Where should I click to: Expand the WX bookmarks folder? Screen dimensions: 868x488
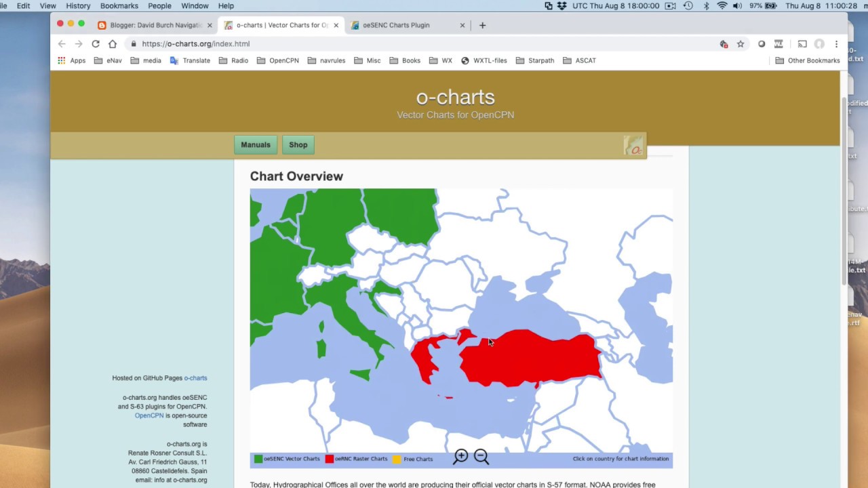[x=440, y=60]
